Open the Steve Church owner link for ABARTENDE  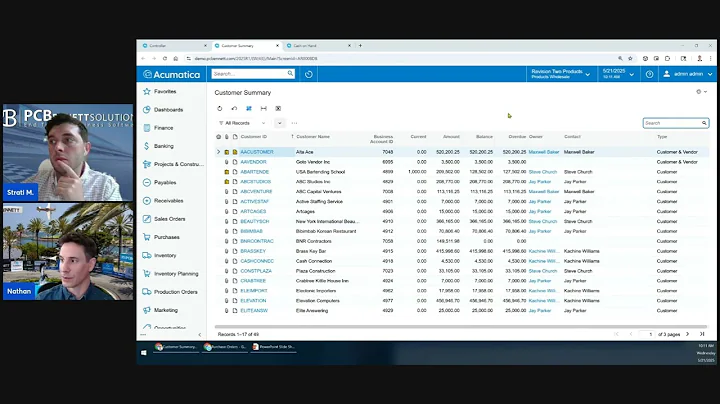[543, 172]
